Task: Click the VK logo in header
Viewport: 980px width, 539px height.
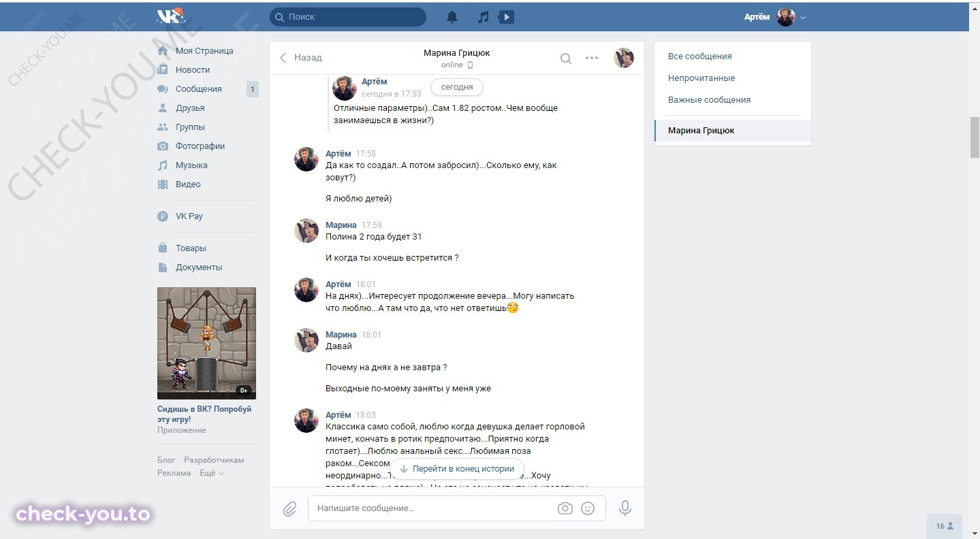Action: point(171,16)
